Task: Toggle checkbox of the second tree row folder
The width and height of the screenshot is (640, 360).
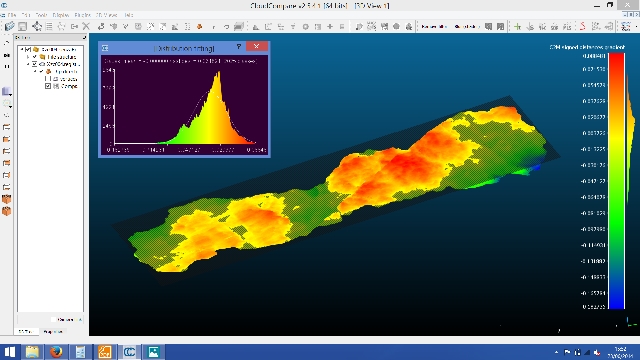Action: [x=35, y=57]
